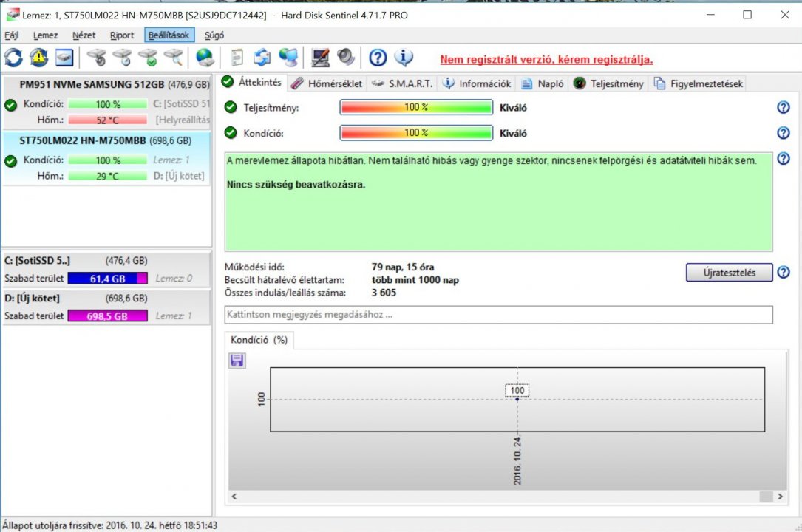Click the 'Nem regisztrált verzió' registration link
802x532 pixels.
pos(546,59)
